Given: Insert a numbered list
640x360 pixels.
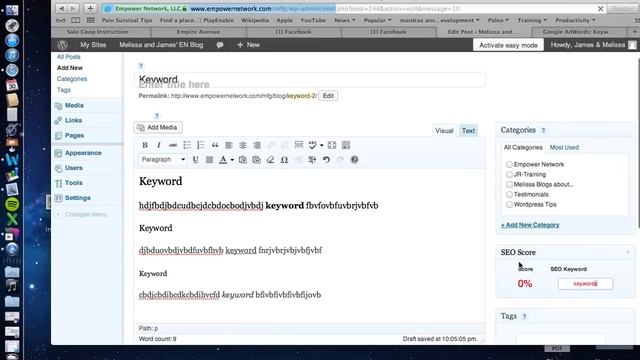Looking at the screenshot, I should [200, 145].
